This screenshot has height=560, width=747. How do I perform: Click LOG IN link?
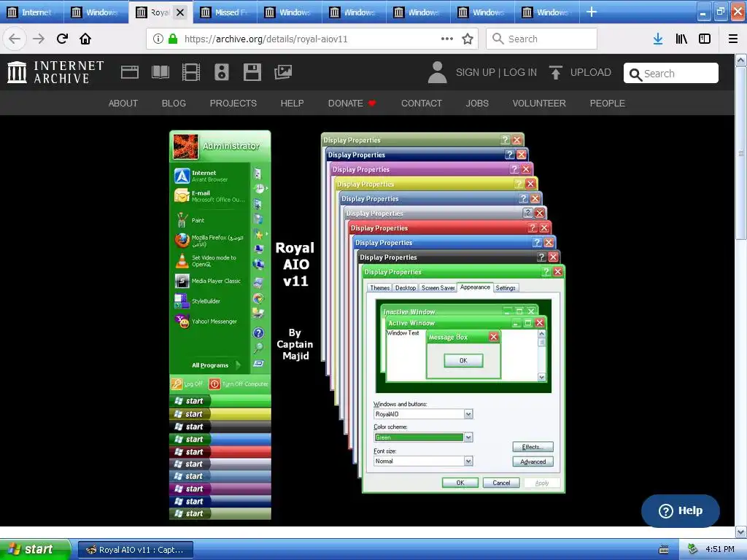click(x=519, y=72)
